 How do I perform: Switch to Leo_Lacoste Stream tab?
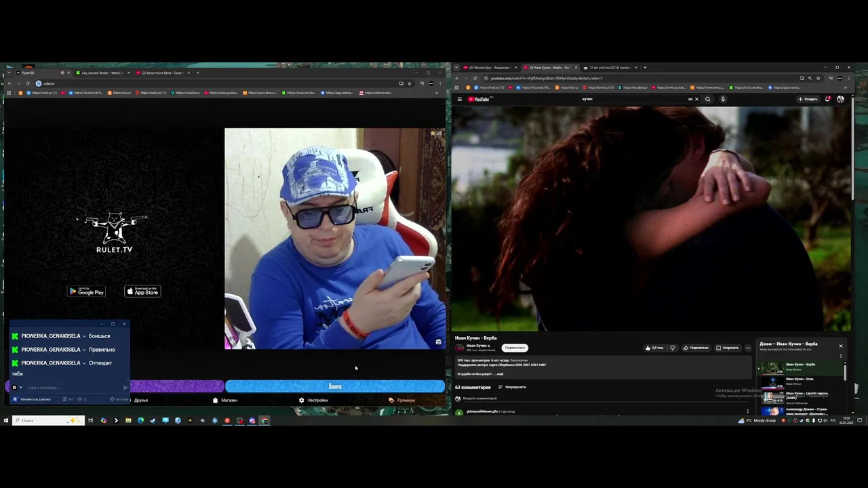pos(102,73)
